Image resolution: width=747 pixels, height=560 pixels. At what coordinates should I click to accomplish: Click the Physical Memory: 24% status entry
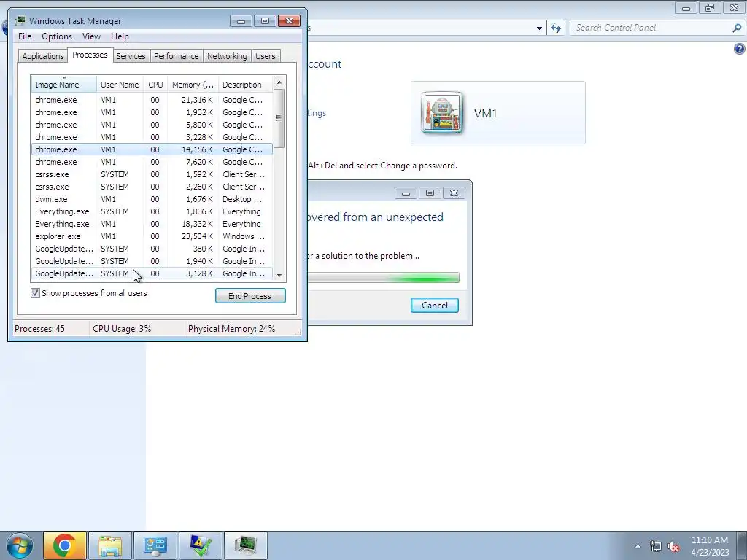coord(231,329)
